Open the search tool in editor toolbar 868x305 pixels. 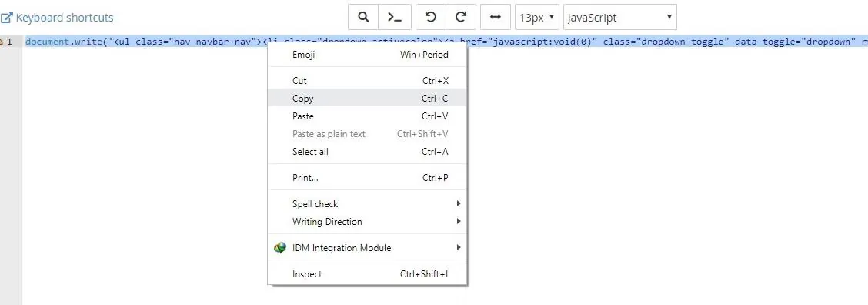pos(363,17)
